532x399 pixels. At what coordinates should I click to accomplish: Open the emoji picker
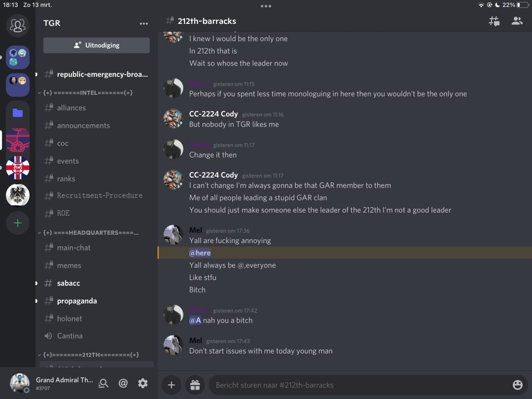coord(517,385)
